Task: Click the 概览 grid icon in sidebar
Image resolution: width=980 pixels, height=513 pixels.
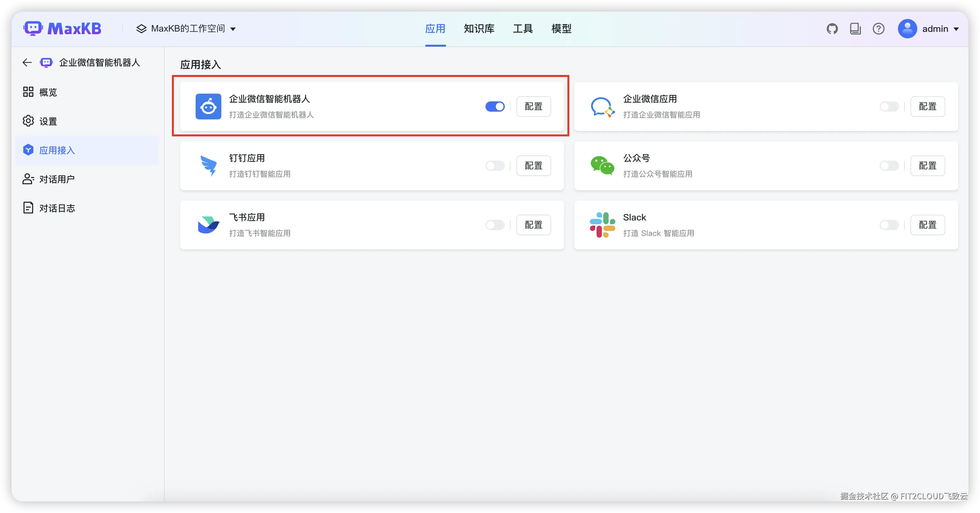Action: (x=28, y=92)
